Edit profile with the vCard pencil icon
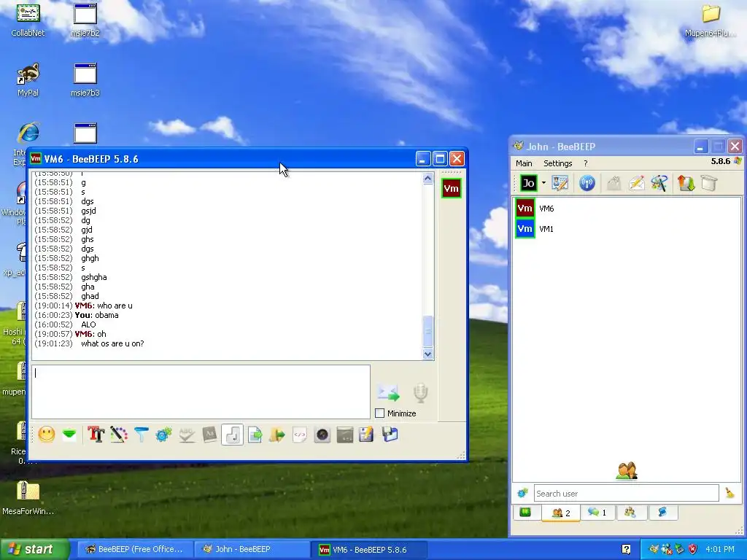Screen dimensions: 747x560 (560, 183)
